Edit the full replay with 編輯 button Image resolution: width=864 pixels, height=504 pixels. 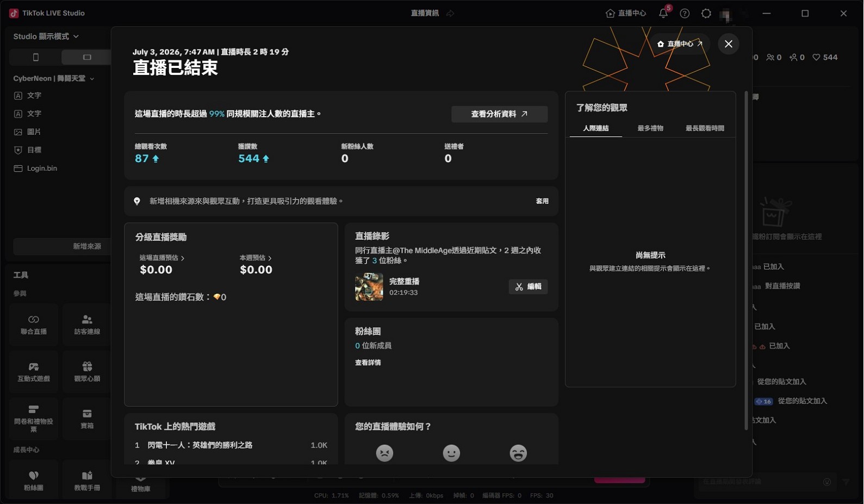(x=528, y=287)
